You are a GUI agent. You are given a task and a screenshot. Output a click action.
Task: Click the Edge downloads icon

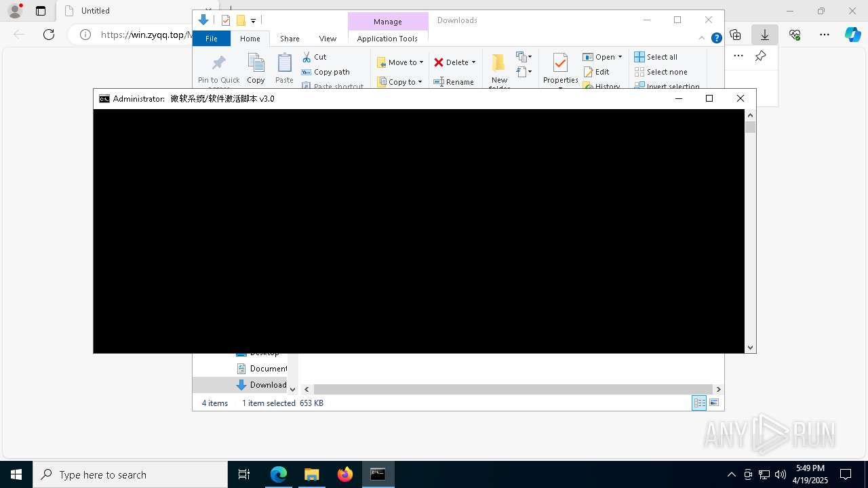coord(764,35)
